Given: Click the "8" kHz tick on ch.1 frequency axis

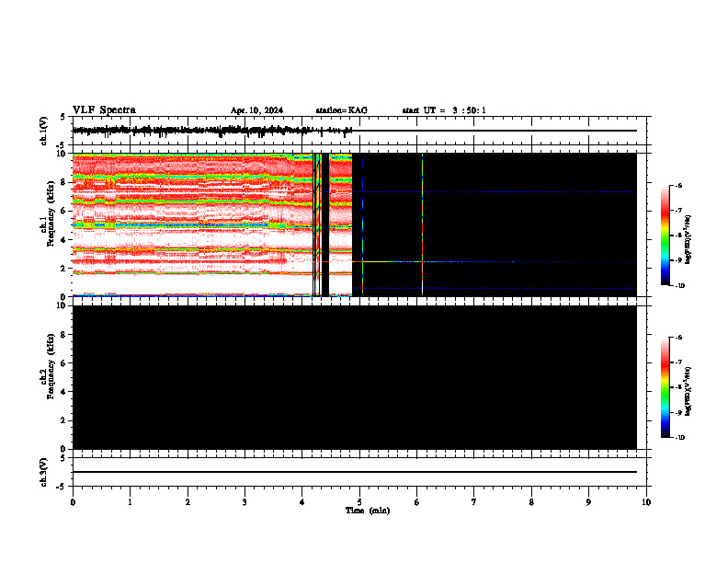Looking at the screenshot, I should tap(64, 182).
